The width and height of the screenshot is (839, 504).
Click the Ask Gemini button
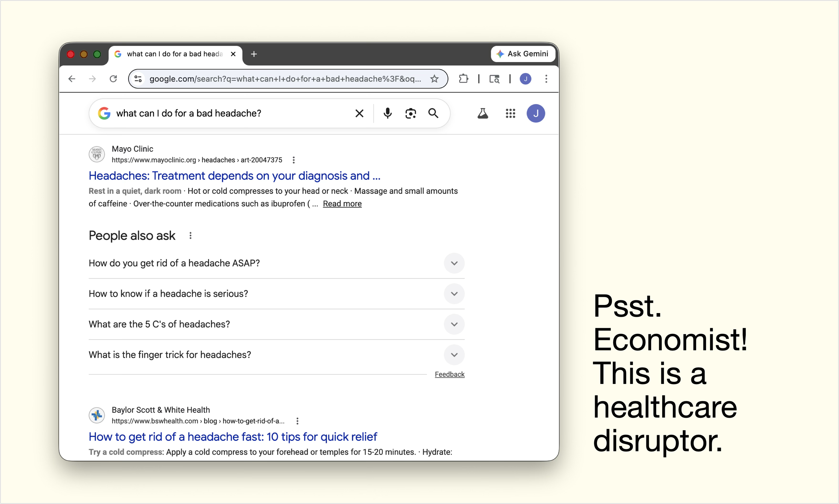pyautogui.click(x=523, y=54)
